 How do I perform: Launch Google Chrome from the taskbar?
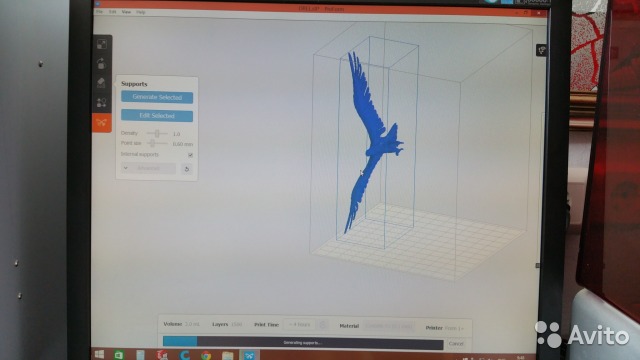(206, 356)
